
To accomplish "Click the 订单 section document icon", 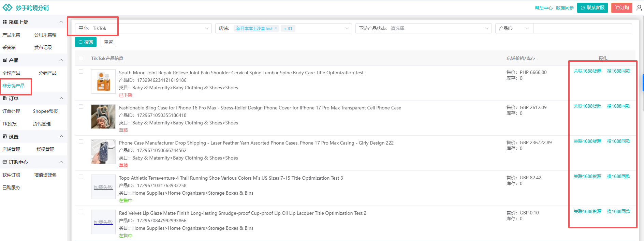I will tap(5, 98).
